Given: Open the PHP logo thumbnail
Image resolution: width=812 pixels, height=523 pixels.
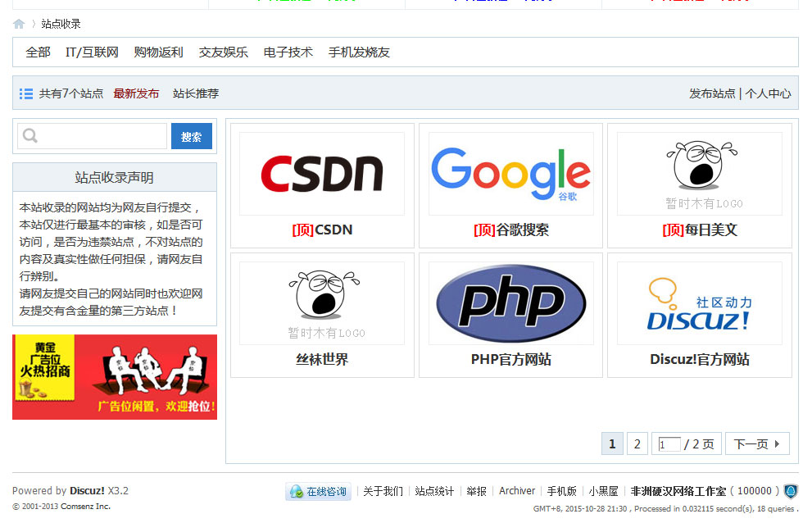Looking at the screenshot, I should [510, 303].
